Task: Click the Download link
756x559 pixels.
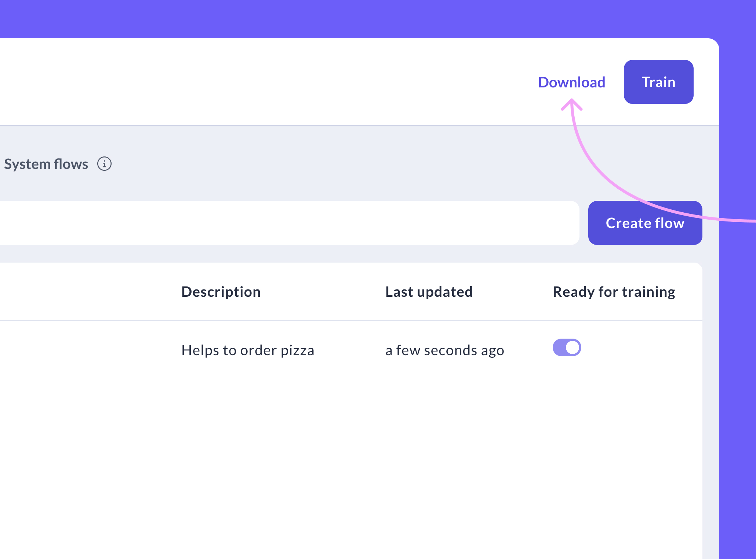Action: coord(571,82)
